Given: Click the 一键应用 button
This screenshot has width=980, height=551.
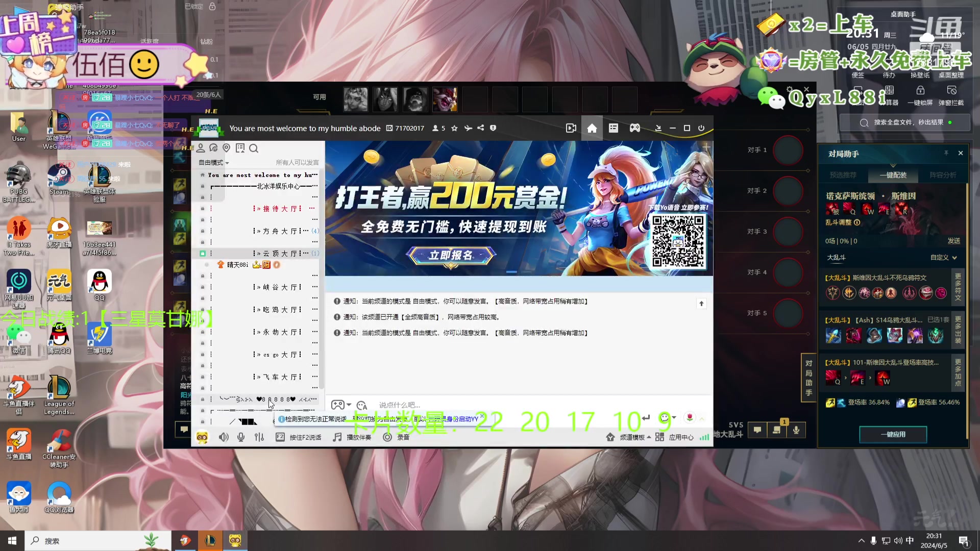Looking at the screenshot, I should click(x=893, y=434).
